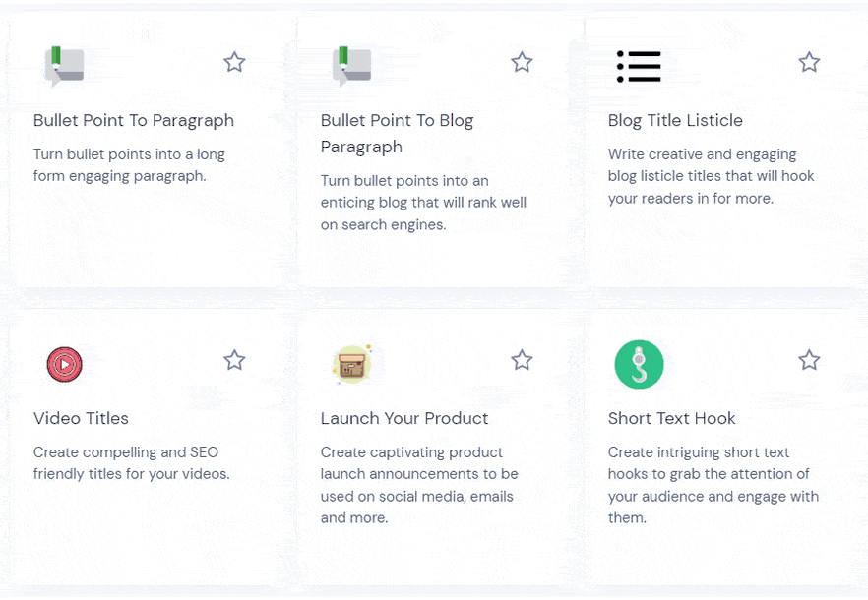The width and height of the screenshot is (868, 600).
Task: Click the Short Text Hook description text
Action: tap(713, 485)
